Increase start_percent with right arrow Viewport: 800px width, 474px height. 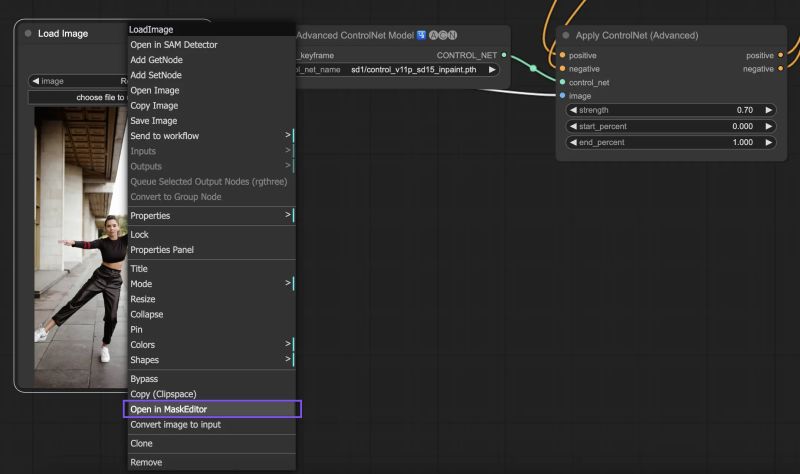[x=768, y=126]
